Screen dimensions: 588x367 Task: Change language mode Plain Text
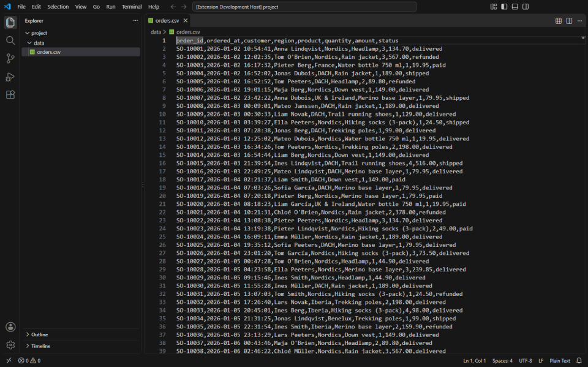[x=560, y=361]
